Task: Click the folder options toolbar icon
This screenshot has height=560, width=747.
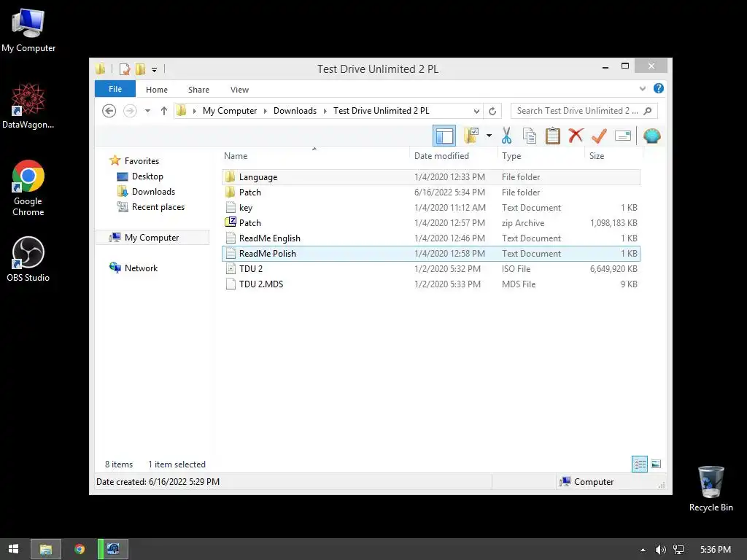Action: point(471,136)
